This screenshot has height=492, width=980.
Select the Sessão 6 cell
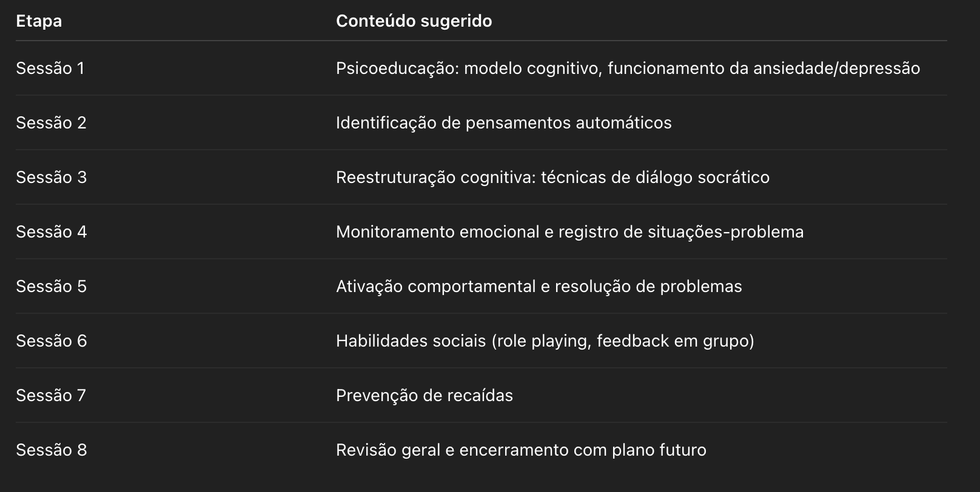[x=52, y=341]
